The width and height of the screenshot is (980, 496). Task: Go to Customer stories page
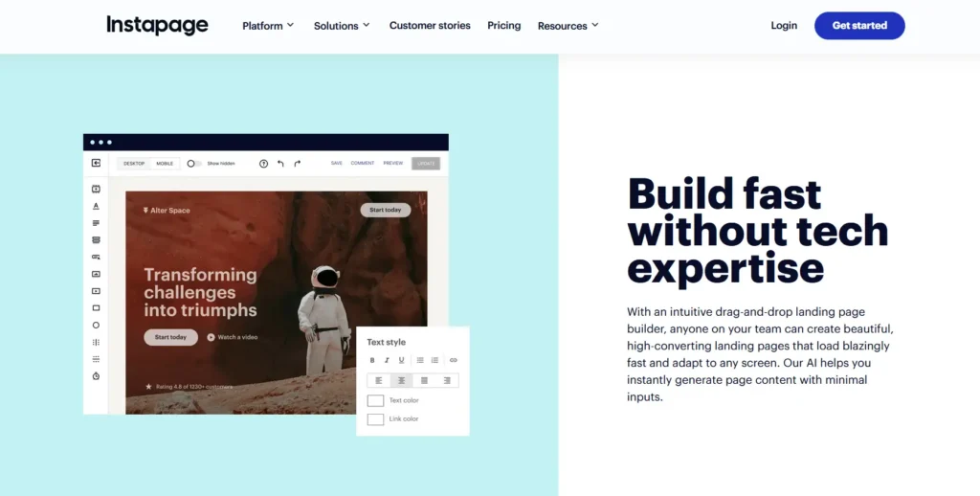point(430,26)
